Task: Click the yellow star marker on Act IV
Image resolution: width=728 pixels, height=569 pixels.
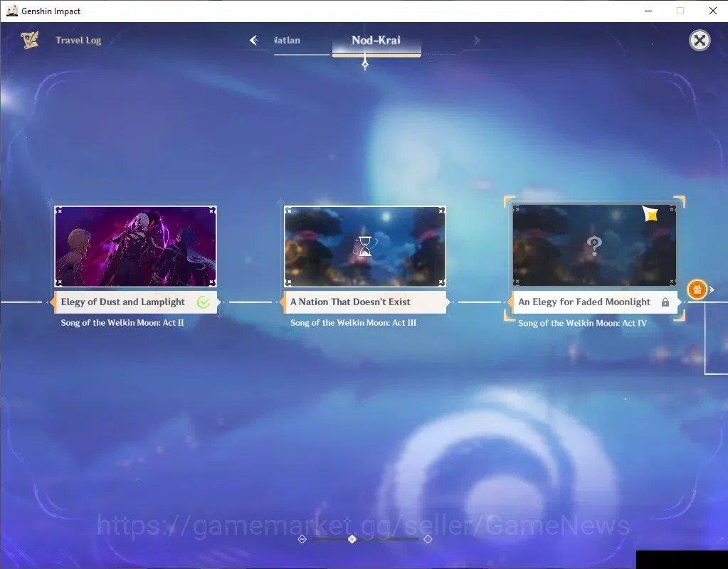Action: coord(651,214)
